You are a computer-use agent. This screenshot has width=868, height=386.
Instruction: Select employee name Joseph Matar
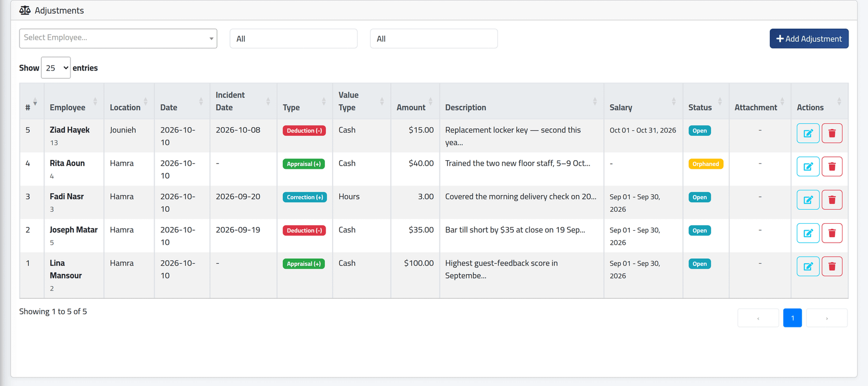click(x=74, y=230)
